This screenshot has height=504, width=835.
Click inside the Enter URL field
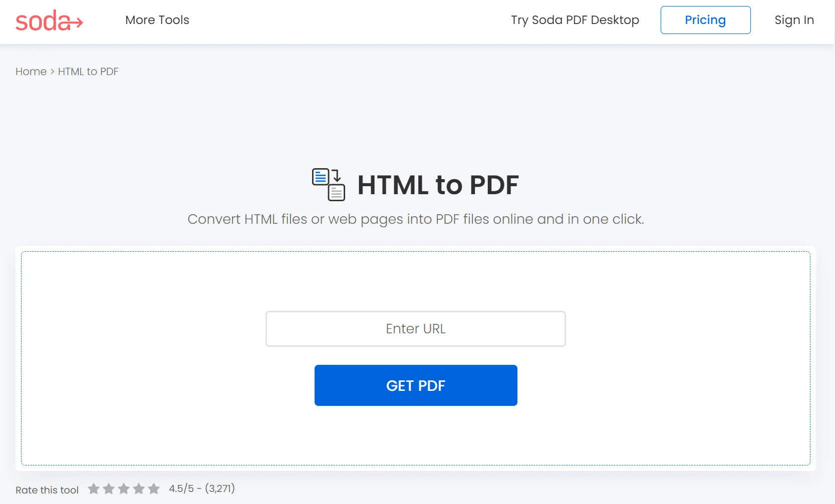point(416,329)
